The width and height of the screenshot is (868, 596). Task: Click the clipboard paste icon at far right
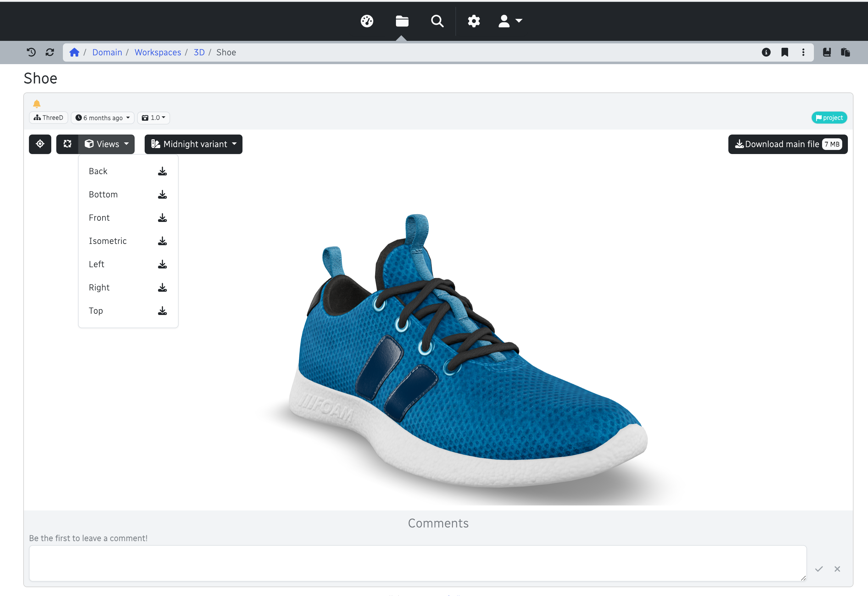point(846,52)
